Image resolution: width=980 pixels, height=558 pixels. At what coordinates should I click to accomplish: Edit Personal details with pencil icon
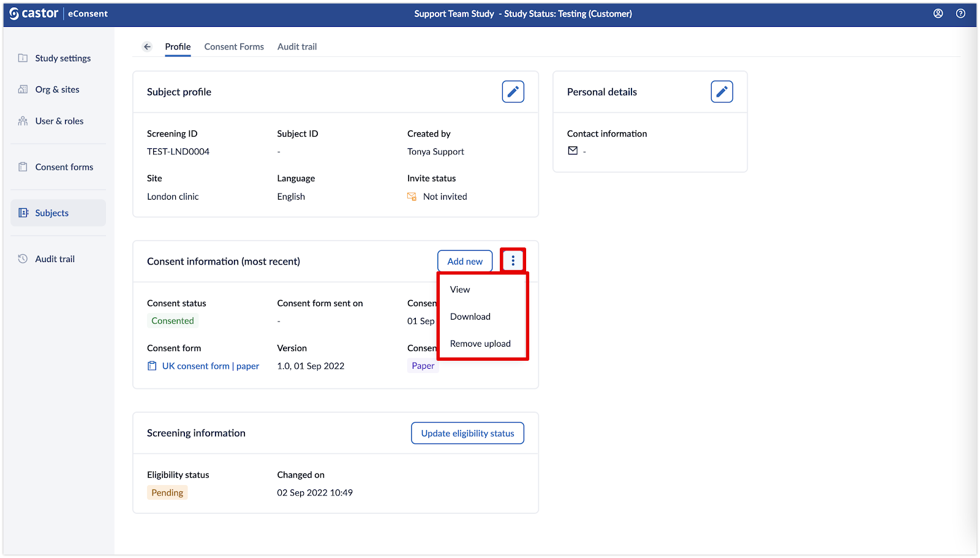point(722,92)
